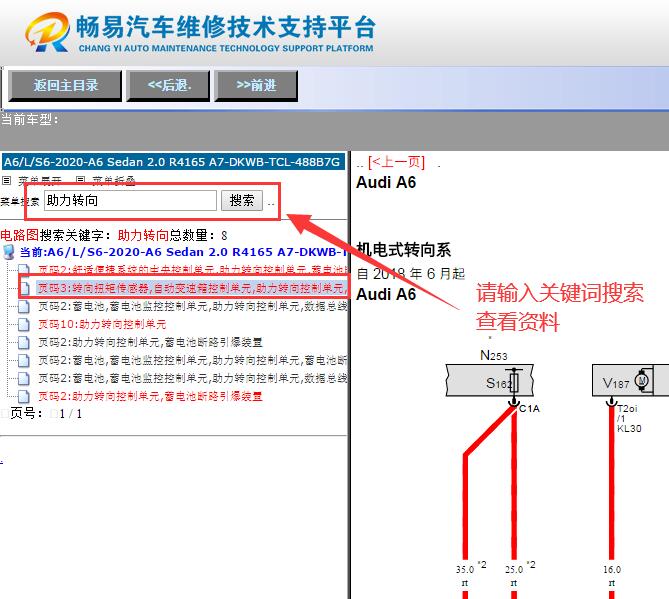Click the S162 fuse symbol in diagram
This screenshot has width=669, height=599.
pos(514,381)
